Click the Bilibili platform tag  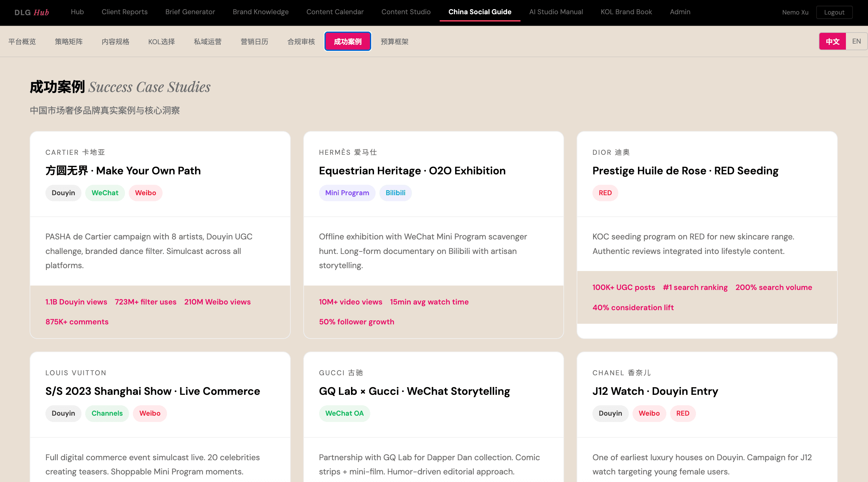(395, 193)
